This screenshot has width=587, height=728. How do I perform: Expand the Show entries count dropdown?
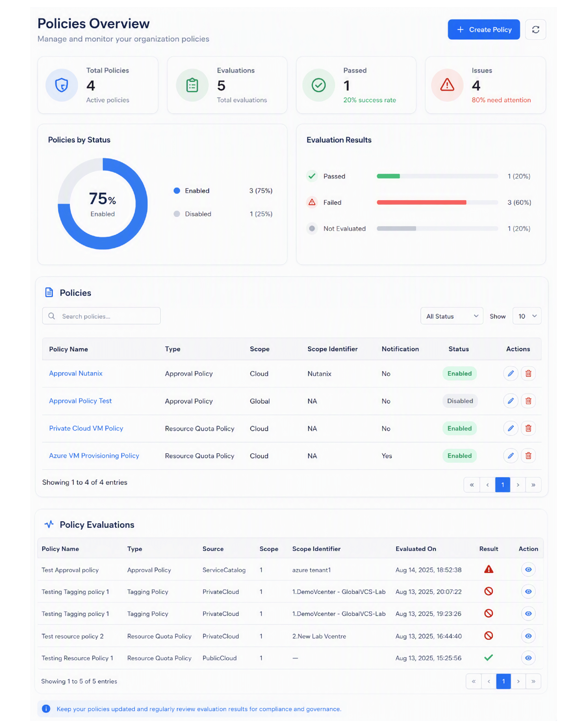(527, 316)
